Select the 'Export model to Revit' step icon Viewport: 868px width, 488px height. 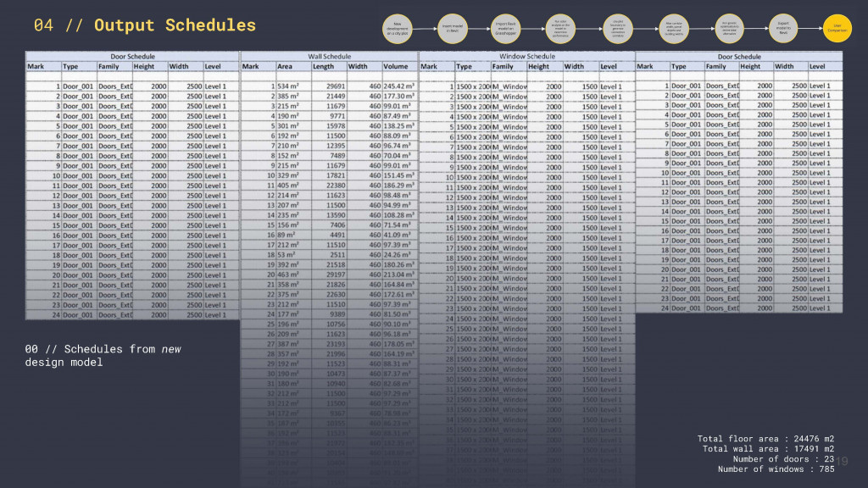tap(782, 27)
